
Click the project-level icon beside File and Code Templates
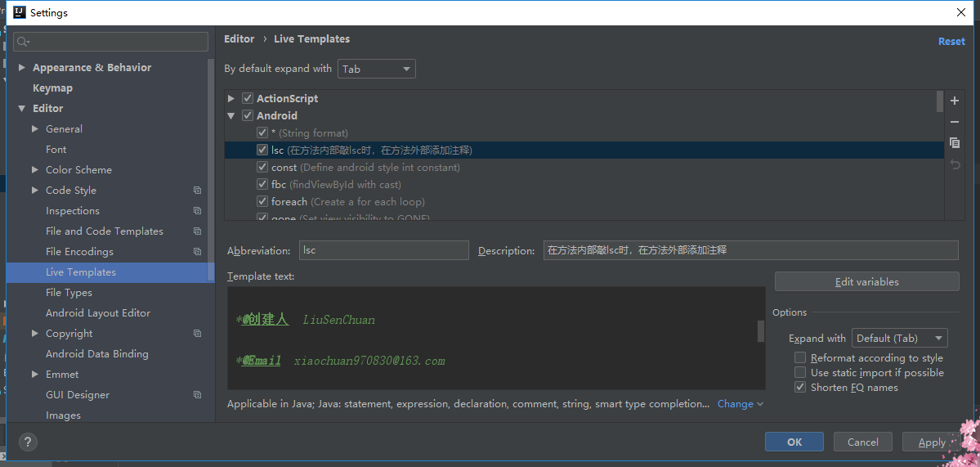click(198, 231)
